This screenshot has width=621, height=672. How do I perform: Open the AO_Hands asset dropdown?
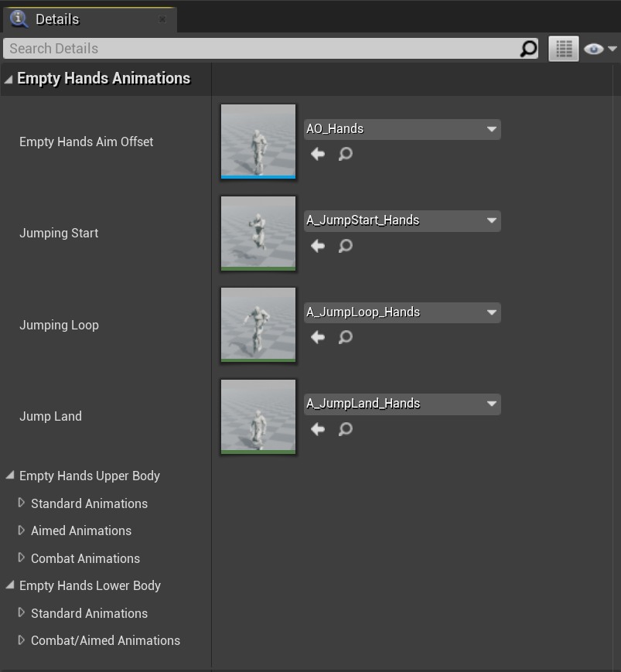(x=402, y=129)
